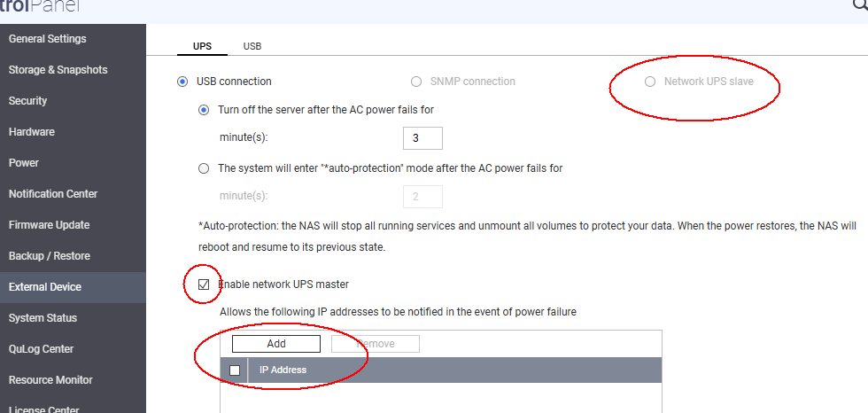Screen dimensions: 868x413
Task: Select the USB connection radio button
Action: [x=182, y=82]
